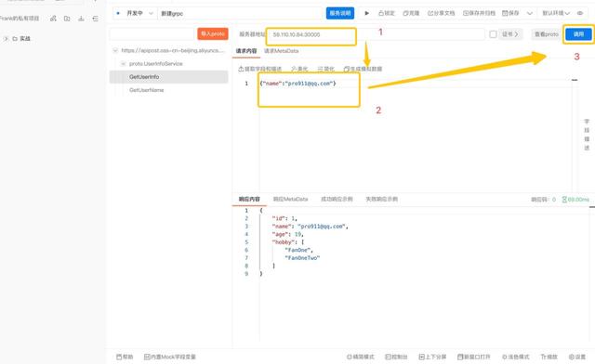This screenshot has width=595, height=364.
Task: Click the request JSON body editor line
Action: [416, 84]
